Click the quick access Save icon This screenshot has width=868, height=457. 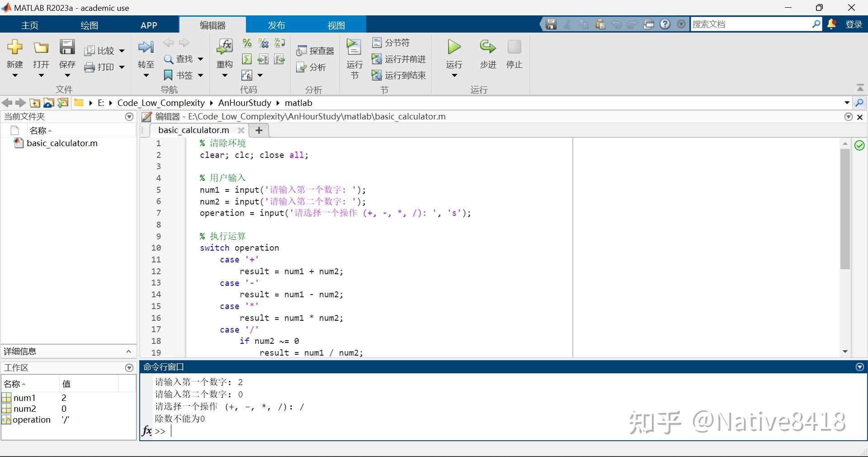click(x=551, y=24)
